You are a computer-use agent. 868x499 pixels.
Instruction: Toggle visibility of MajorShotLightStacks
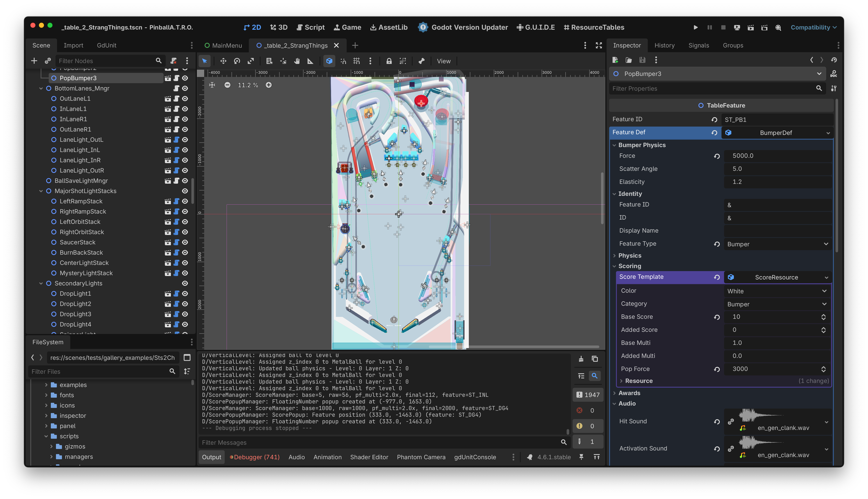coord(185,191)
